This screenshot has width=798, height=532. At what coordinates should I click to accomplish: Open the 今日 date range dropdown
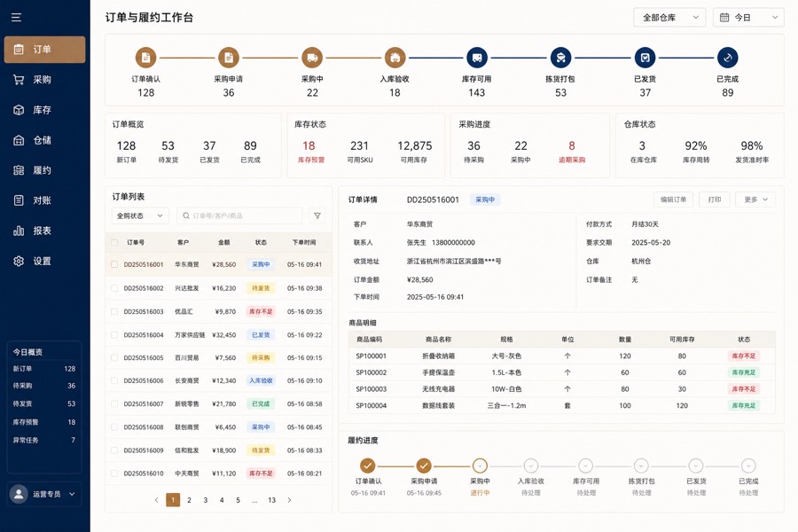tap(748, 18)
